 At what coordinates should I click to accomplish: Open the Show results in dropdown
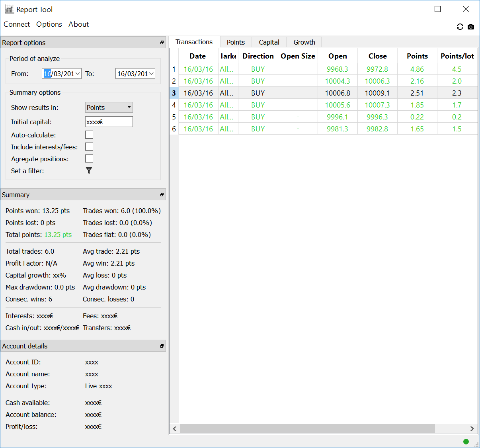point(109,108)
